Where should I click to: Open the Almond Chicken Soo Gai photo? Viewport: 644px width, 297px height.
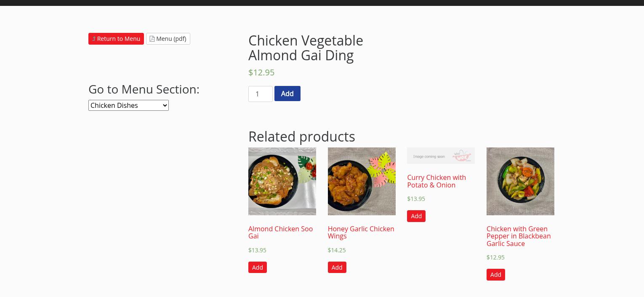tap(282, 181)
